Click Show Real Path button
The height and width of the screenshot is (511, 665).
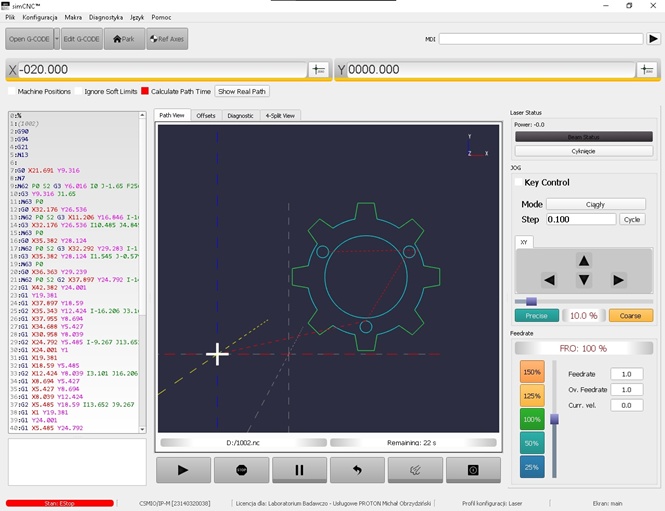click(x=242, y=91)
